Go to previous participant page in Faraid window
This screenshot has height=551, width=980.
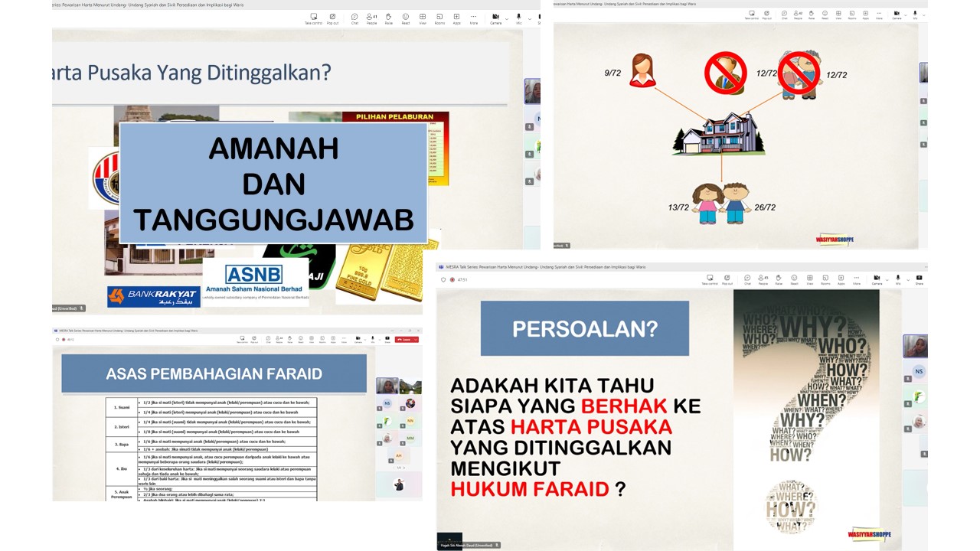(x=394, y=468)
